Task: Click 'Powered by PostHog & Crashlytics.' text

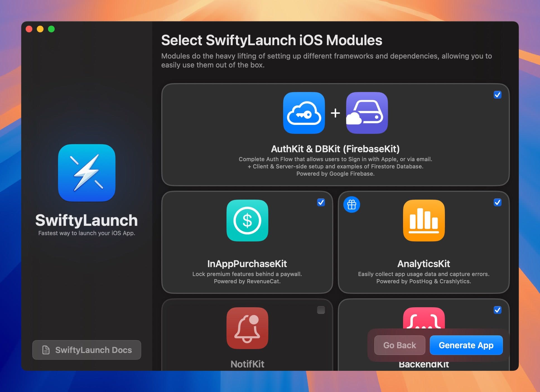Action: tap(424, 281)
